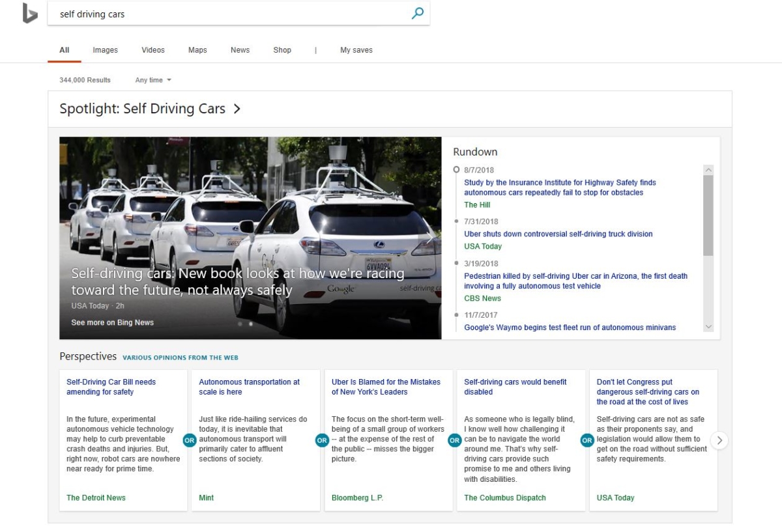Image resolution: width=782 pixels, height=532 pixels.
Task: Switch to the Images tab
Action: 104,49
